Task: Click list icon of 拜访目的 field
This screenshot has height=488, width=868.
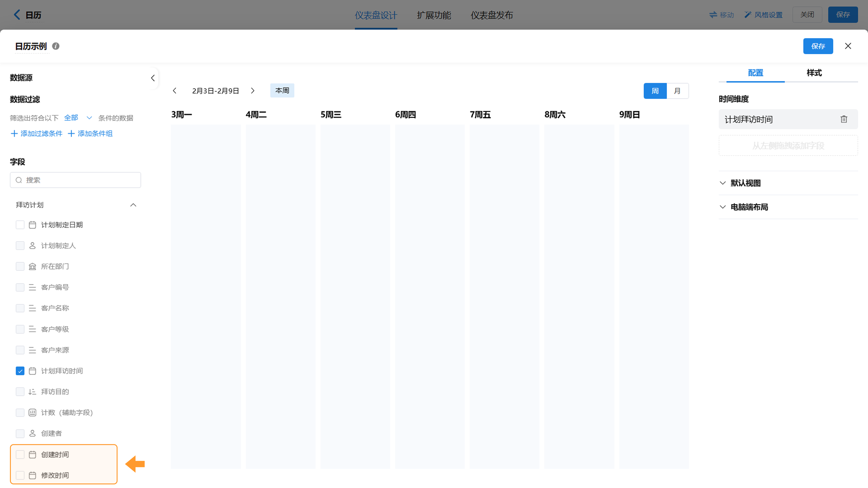Action: click(x=32, y=392)
